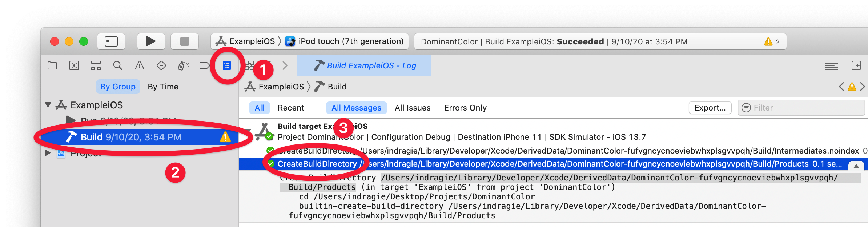Viewport: 868px width, 227px height.
Task: Click the cd /Users/indragie/Desktop transcript line
Action: [417, 196]
